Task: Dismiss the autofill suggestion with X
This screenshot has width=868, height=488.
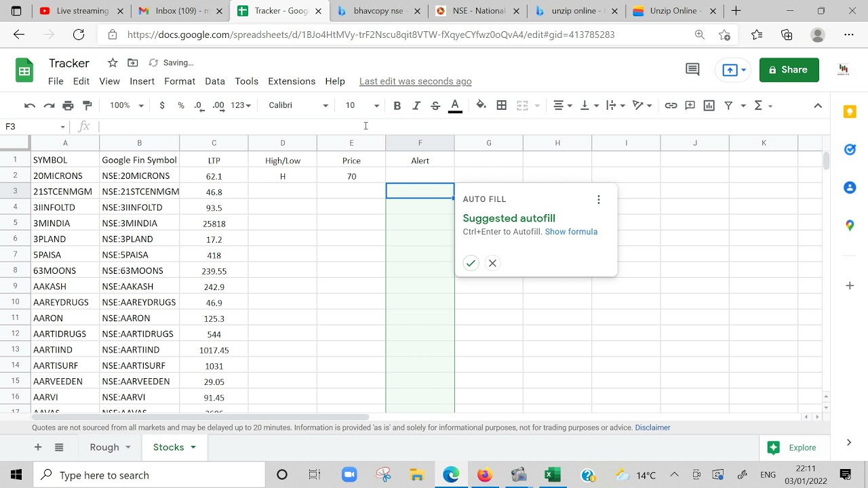Action: pyautogui.click(x=492, y=263)
